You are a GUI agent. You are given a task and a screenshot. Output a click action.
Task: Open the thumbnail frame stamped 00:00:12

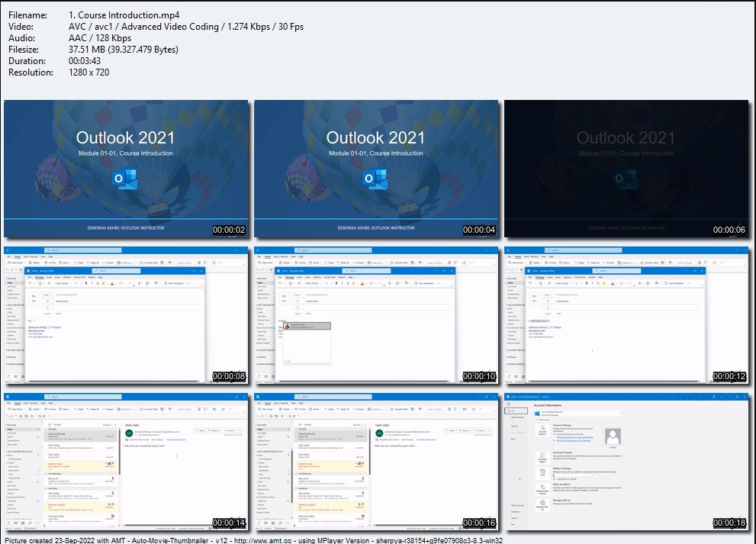pos(626,315)
